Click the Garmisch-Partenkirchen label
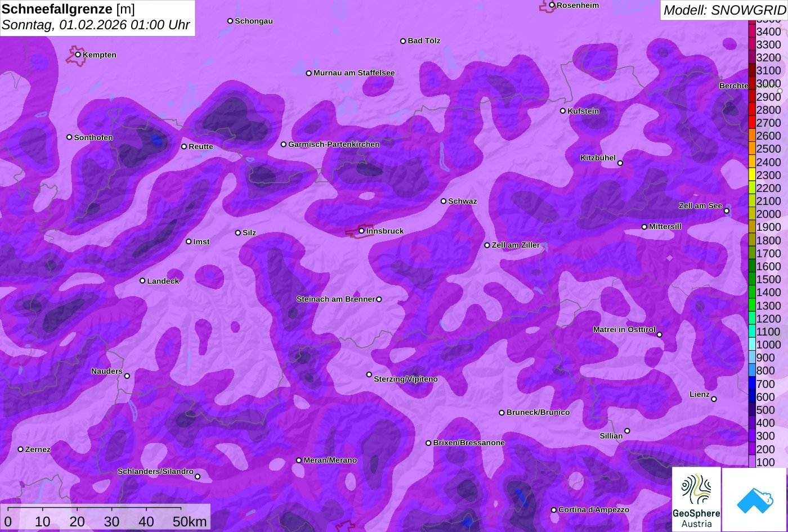The height and width of the screenshot is (532, 788). coord(334,145)
